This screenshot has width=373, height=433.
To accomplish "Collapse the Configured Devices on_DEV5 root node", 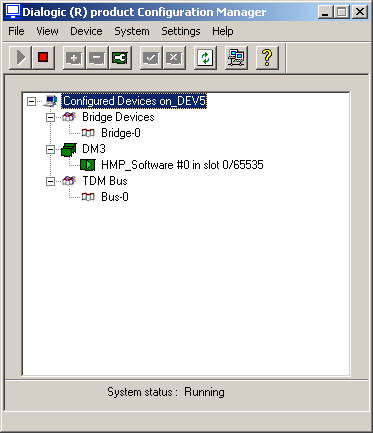I will 31,101.
